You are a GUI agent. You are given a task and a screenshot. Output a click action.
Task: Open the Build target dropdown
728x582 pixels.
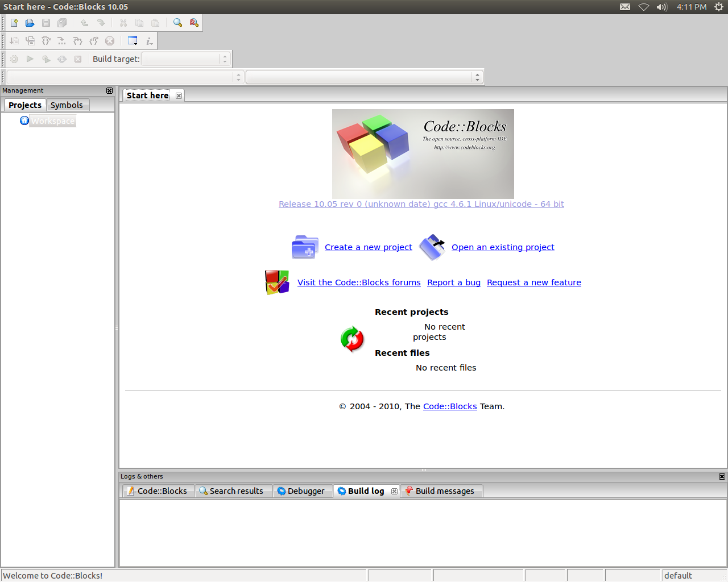pos(186,59)
